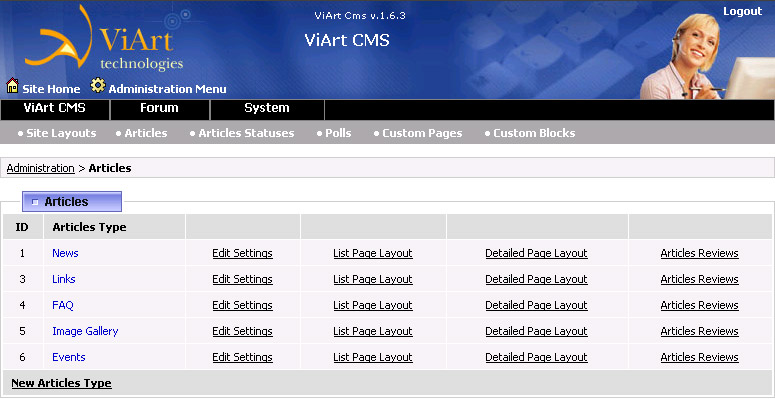
Task: Open List Page Layout for FAQ
Action: (x=373, y=305)
